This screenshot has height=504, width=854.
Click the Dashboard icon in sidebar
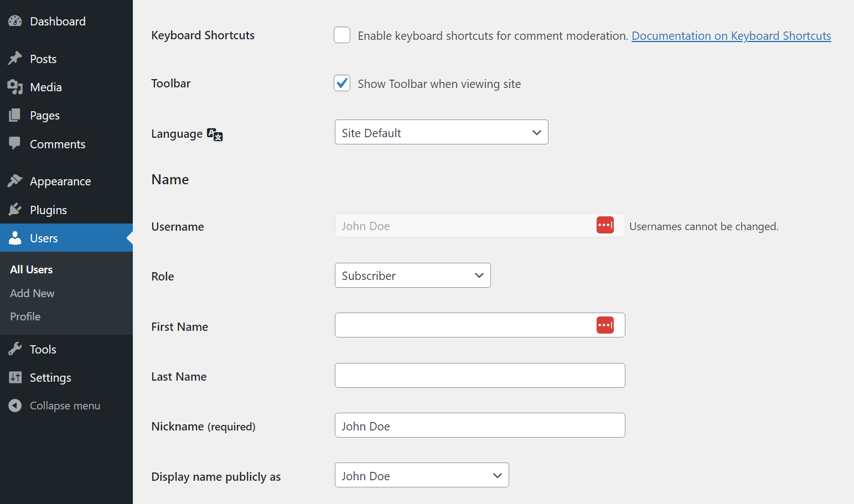pos(15,20)
